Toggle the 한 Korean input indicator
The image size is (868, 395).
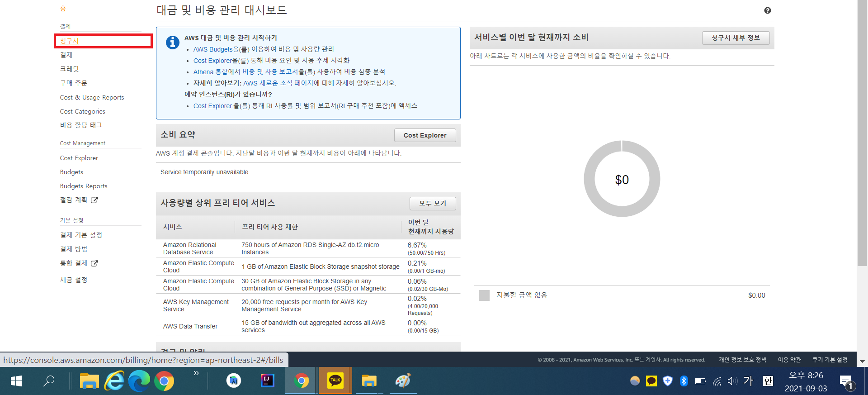pos(768,381)
